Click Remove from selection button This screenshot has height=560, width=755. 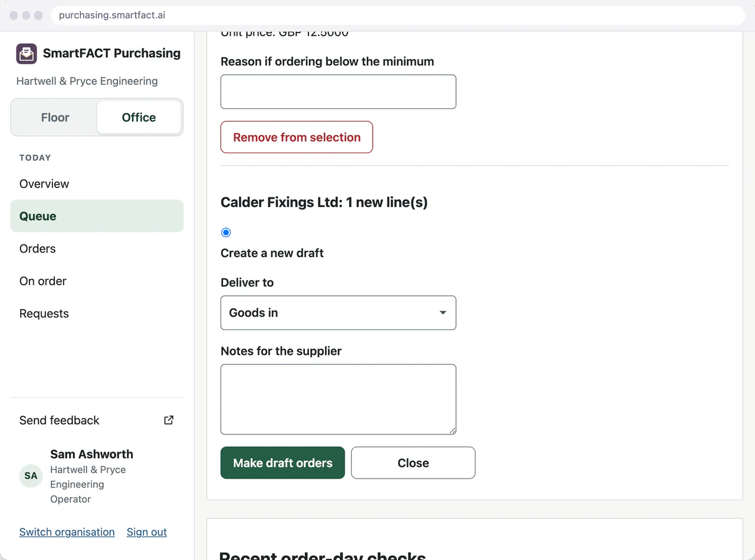point(297,137)
